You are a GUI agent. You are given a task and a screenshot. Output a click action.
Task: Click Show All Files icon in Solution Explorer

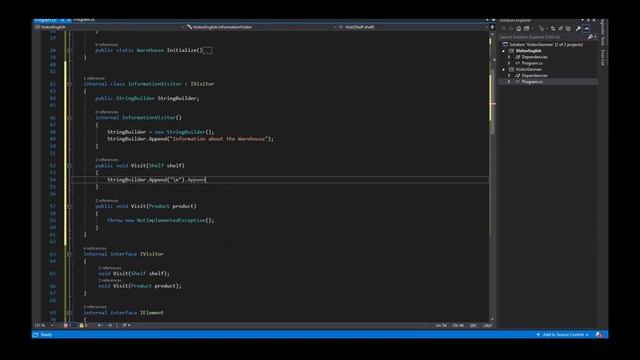click(x=568, y=29)
